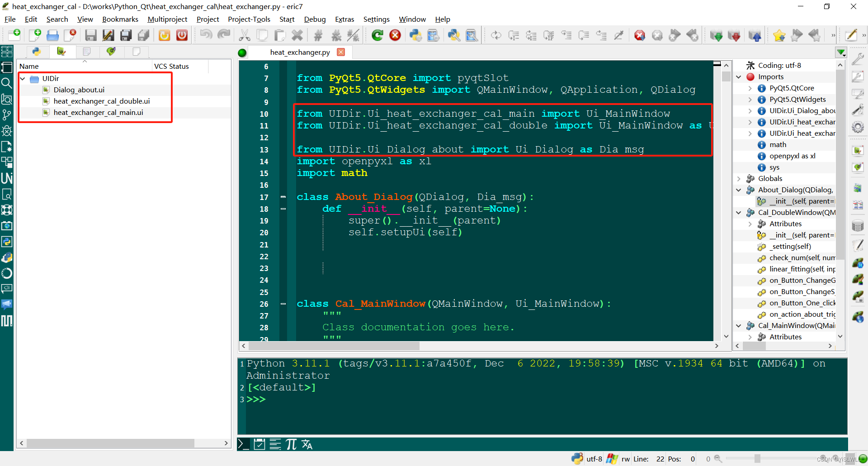Toggle fold marker for class About_Dialog
868x466 pixels.
[x=283, y=197]
